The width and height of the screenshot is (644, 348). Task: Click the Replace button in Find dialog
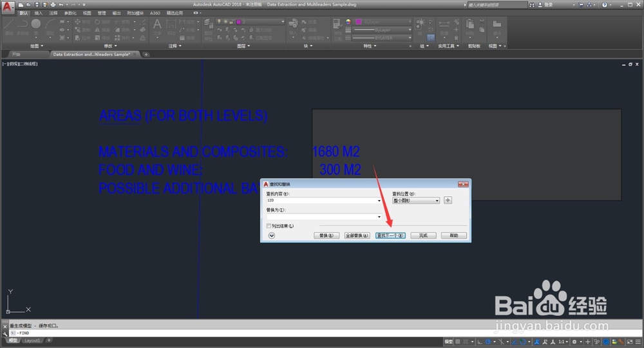coord(326,235)
